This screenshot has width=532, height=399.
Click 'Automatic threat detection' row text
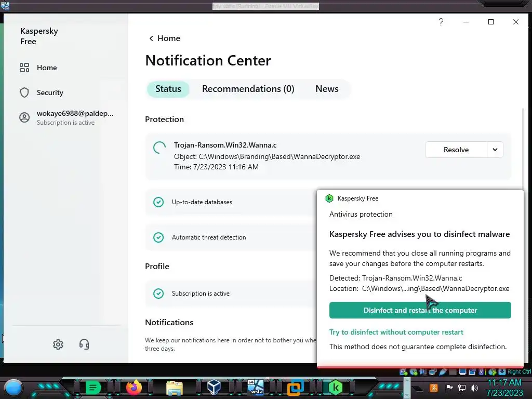tap(209, 237)
